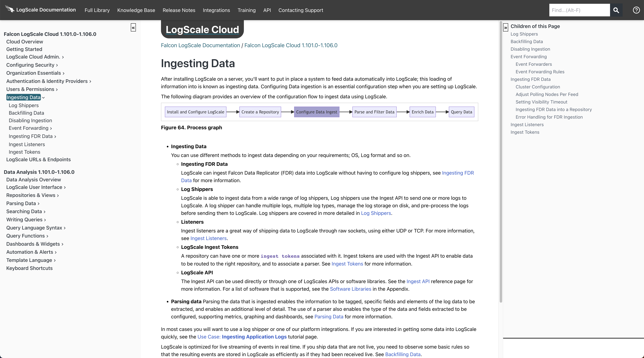Go to the Knowledge Base menu
The width and height of the screenshot is (644, 358).
click(136, 10)
